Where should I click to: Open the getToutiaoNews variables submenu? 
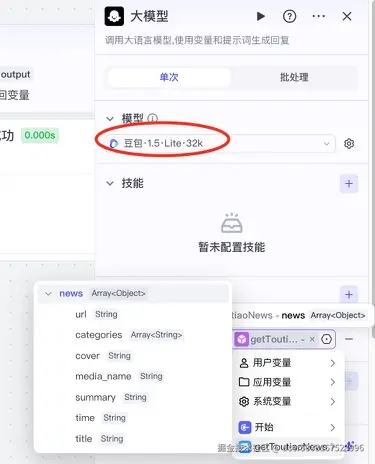pos(288,446)
